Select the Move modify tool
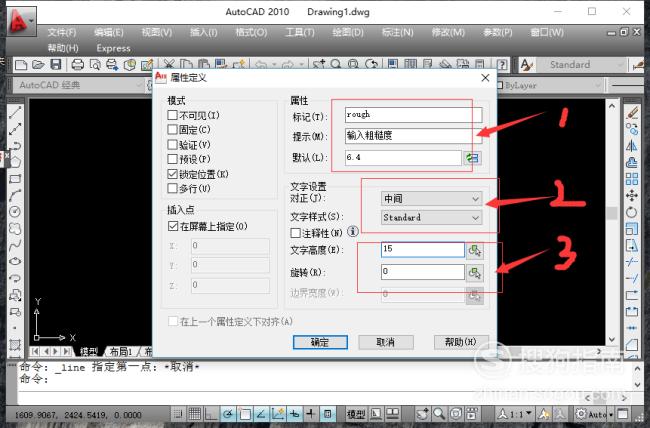The width and height of the screenshot is (650, 428). click(632, 195)
